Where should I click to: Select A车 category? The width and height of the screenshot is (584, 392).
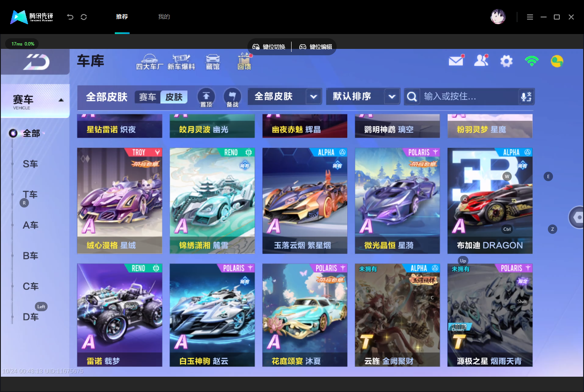point(30,225)
